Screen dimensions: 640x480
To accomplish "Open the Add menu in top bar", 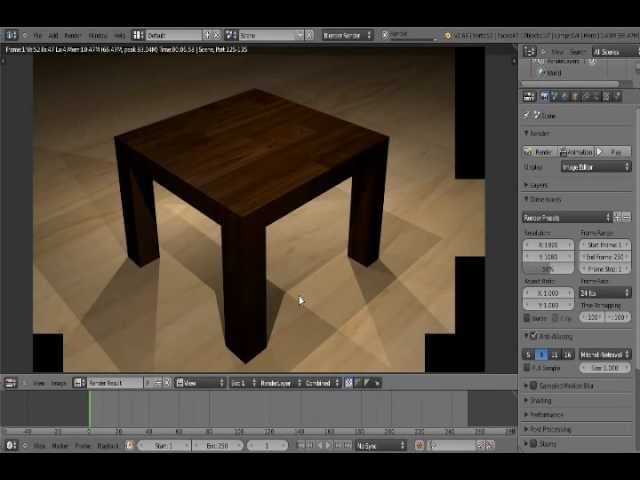I will (53, 36).
